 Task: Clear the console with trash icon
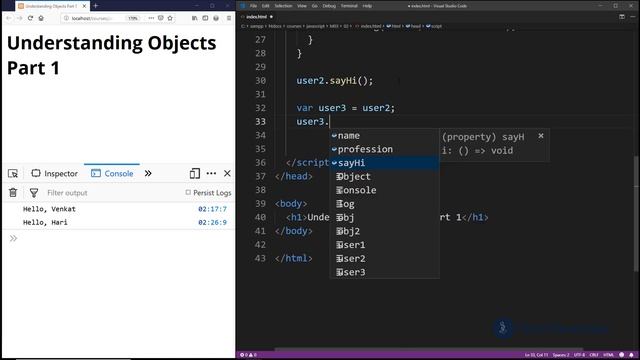(13, 193)
